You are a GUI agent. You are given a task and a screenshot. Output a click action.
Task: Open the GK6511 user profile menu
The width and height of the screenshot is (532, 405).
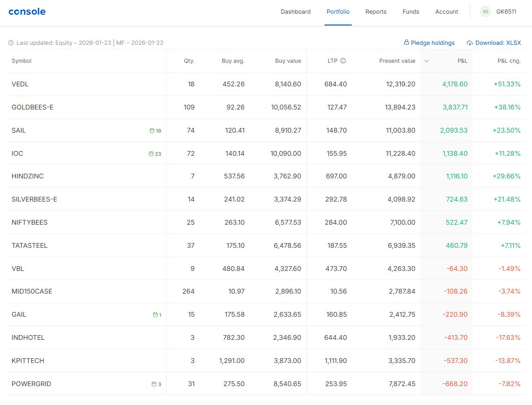tap(506, 12)
